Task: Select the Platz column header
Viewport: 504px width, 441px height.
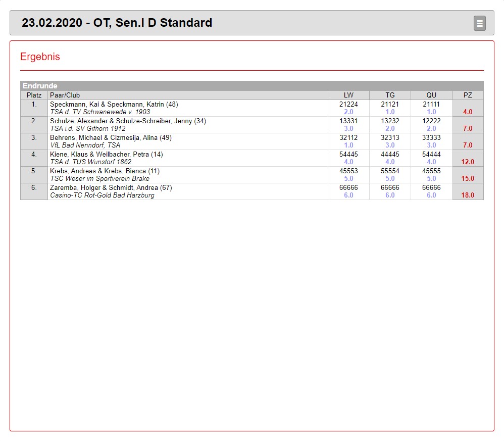Action: click(34, 95)
